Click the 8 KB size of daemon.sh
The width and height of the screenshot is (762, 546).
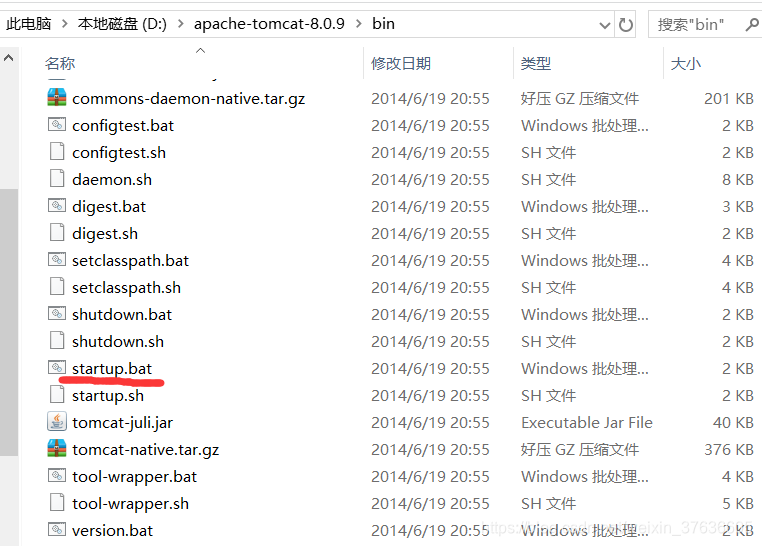(738, 180)
